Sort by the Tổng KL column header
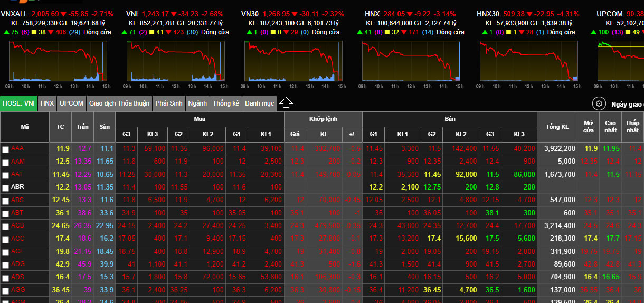The image size is (644, 303). pos(557,127)
